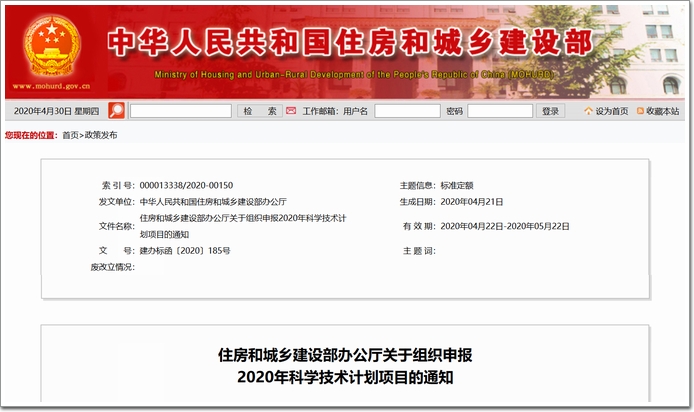
Task: Click the 收藏本站 link
Action: 662,111
